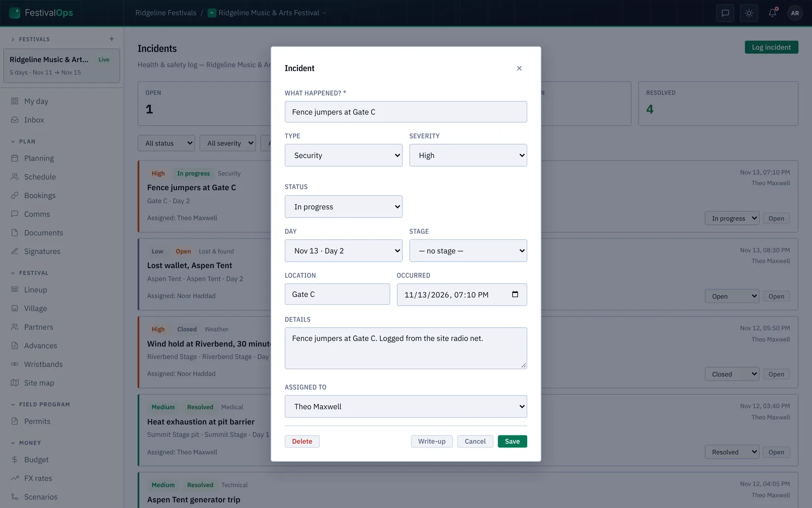Viewport: 812px width, 508px height.
Task: Select Budget in the sidebar
Action: pyautogui.click(x=37, y=460)
